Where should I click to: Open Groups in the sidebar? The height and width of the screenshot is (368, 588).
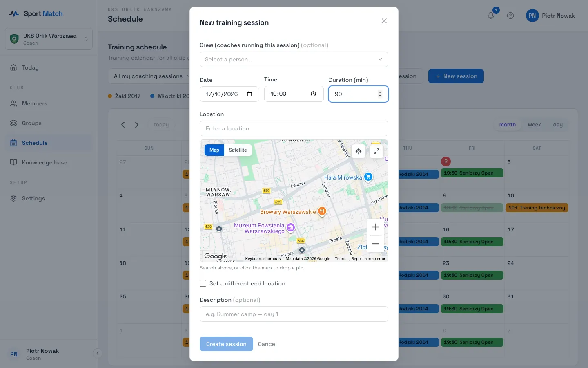[49, 123]
